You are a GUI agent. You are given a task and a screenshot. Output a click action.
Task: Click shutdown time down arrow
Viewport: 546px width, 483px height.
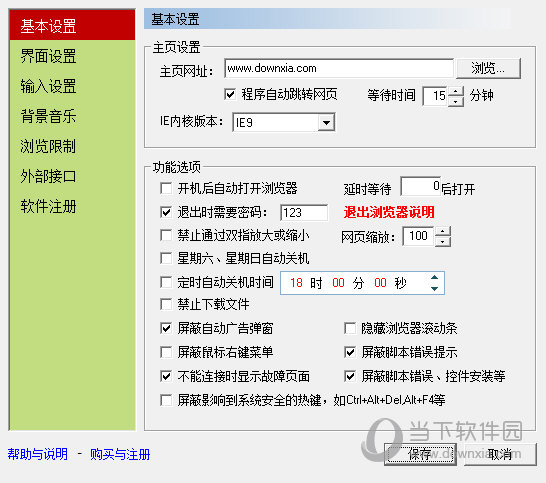pyautogui.click(x=434, y=288)
